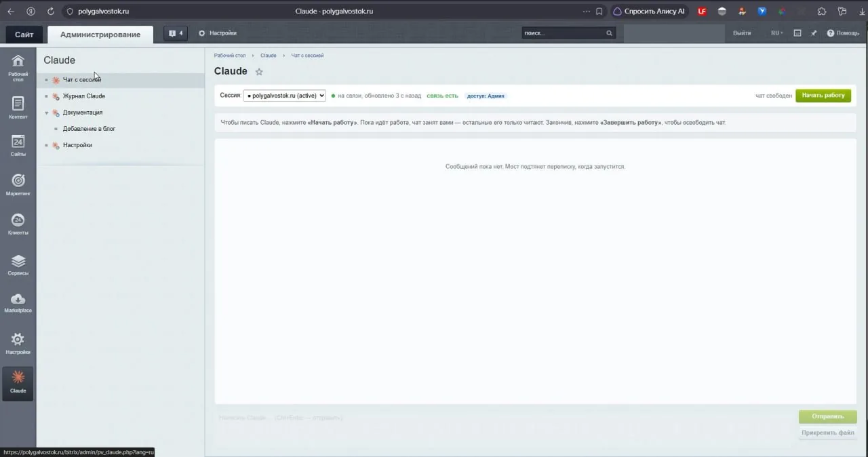This screenshot has height=457, width=868.
Task: Open the Сессия dropdown polygalvostok.ru (active)
Action: click(285, 96)
